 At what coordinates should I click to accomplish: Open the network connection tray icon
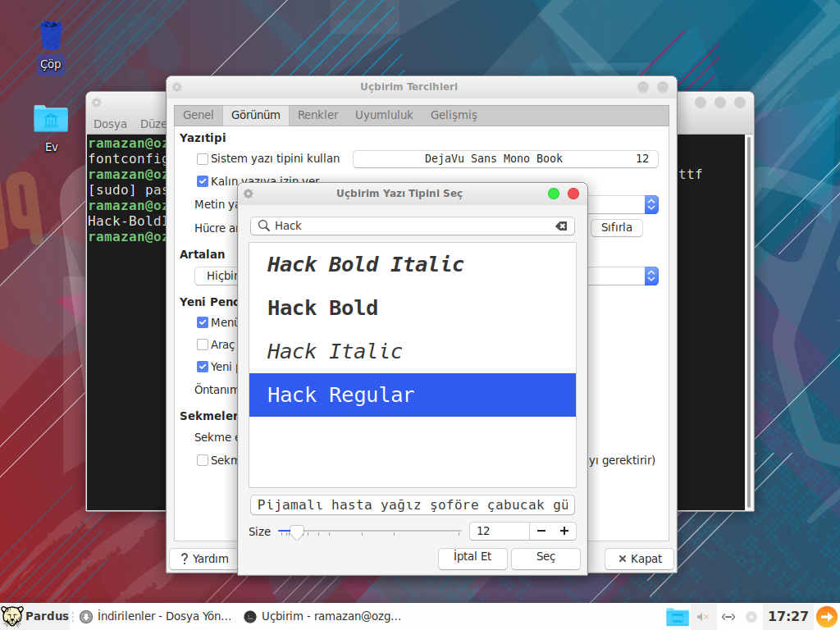click(728, 617)
